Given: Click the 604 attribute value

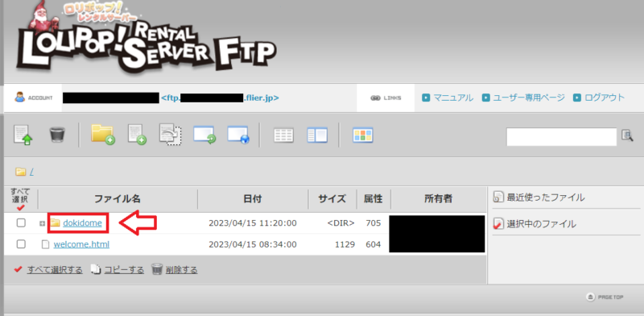Looking at the screenshot, I should 374,244.
